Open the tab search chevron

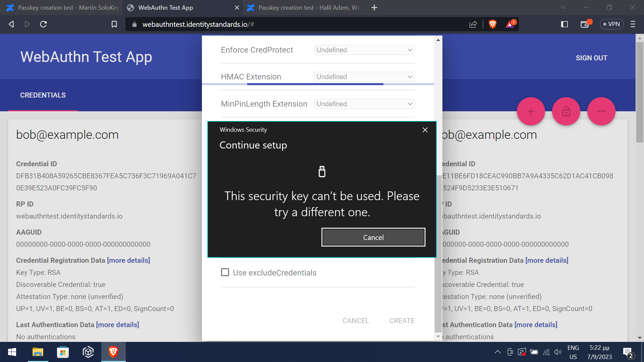(563, 7)
